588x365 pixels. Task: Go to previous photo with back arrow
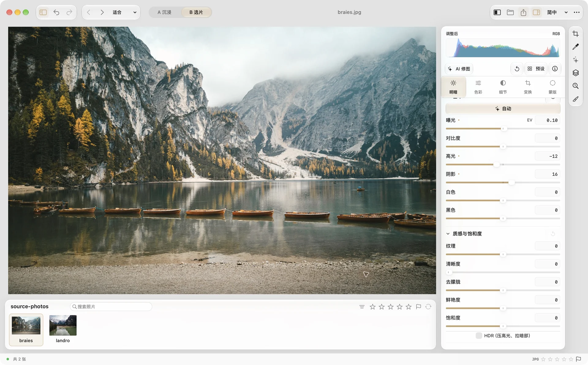(89, 12)
